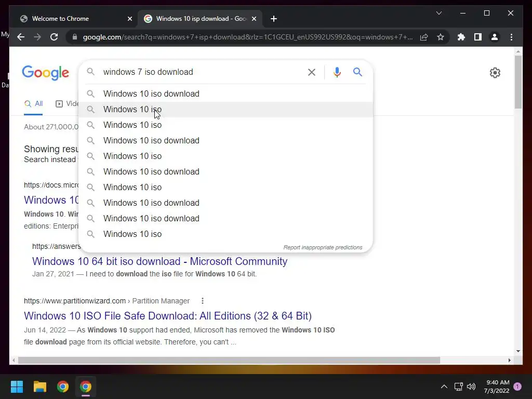
Task: Bookmark this page with the star icon
Action: (x=441, y=37)
